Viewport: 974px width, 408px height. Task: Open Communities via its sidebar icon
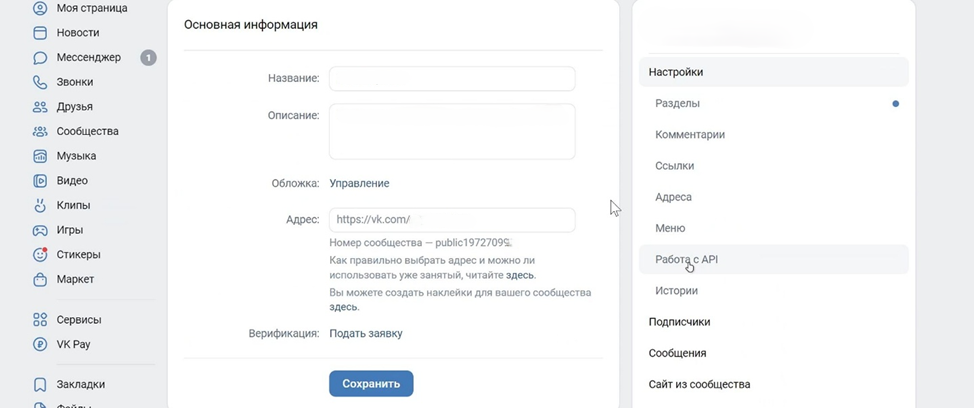(x=40, y=131)
